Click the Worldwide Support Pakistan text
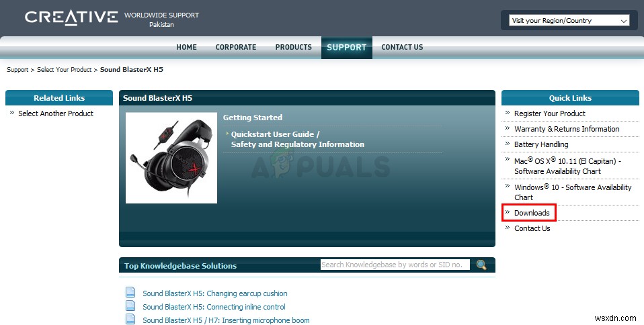The height and width of the screenshot is (325, 644). [x=161, y=19]
